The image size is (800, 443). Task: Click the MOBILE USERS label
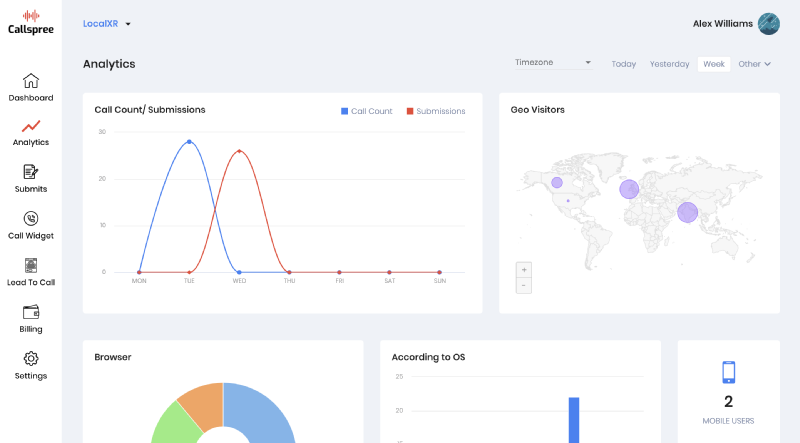pyautogui.click(x=728, y=421)
